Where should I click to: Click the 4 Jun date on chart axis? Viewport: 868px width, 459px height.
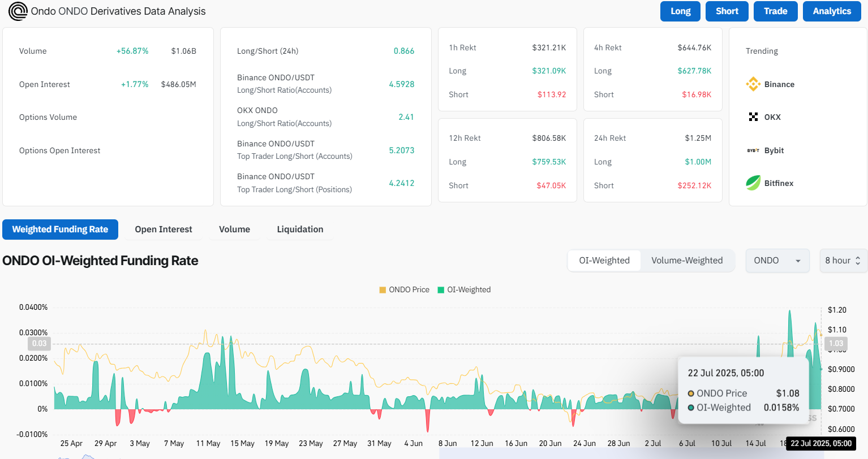(x=413, y=443)
